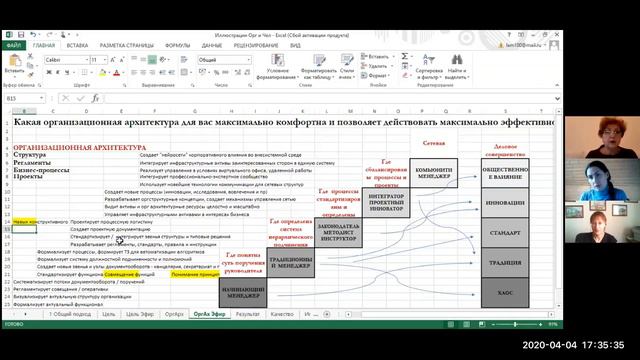The width and height of the screenshot is (640, 360).
Task: Open Sort and Filter (Сортировка и фильтр)
Action: pyautogui.click(x=429, y=67)
